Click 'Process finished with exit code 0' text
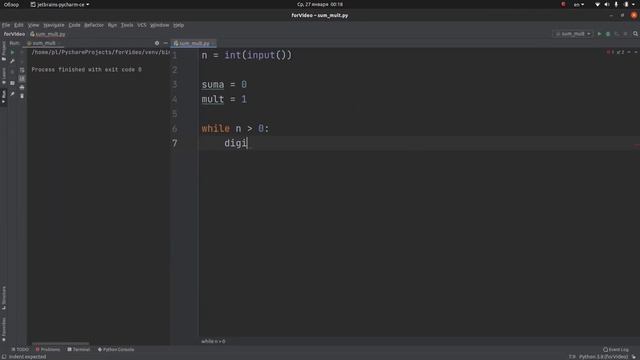Screen dimensions: 640x360 tap(87, 70)
